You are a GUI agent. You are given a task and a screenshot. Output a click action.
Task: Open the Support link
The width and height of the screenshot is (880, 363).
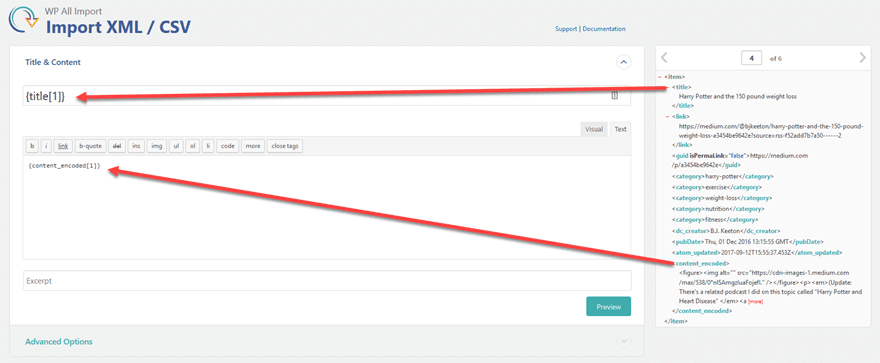567,29
